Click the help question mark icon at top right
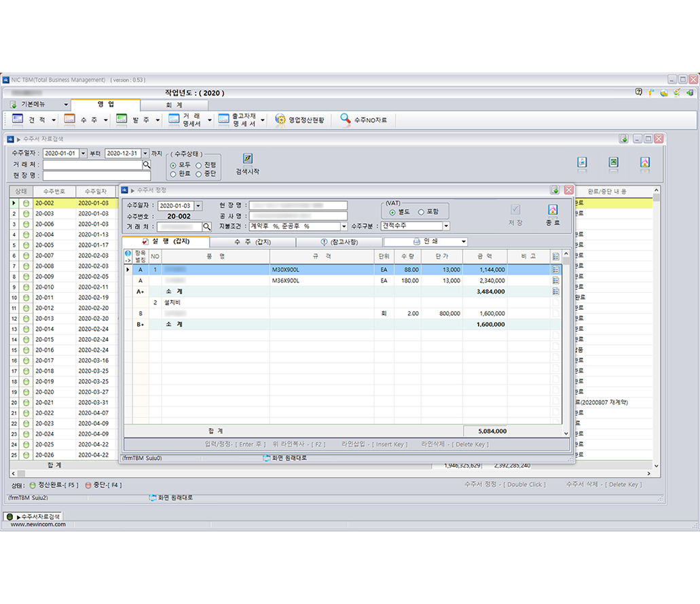Screen dimensions: 700x604 (639, 92)
